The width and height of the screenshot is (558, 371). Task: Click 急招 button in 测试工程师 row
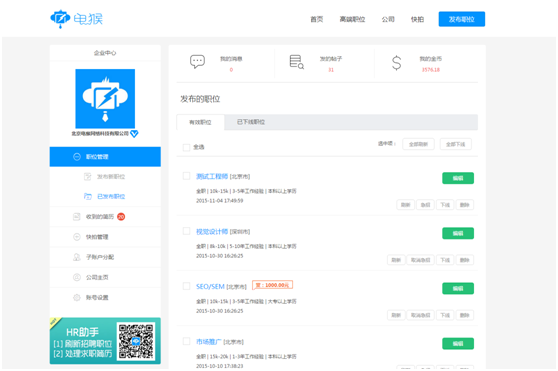425,205
